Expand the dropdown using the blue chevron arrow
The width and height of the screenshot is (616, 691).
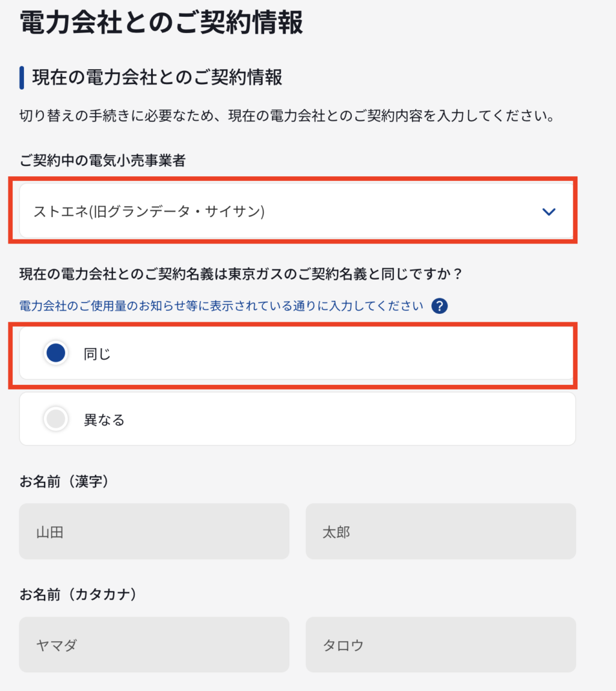pos(549,212)
